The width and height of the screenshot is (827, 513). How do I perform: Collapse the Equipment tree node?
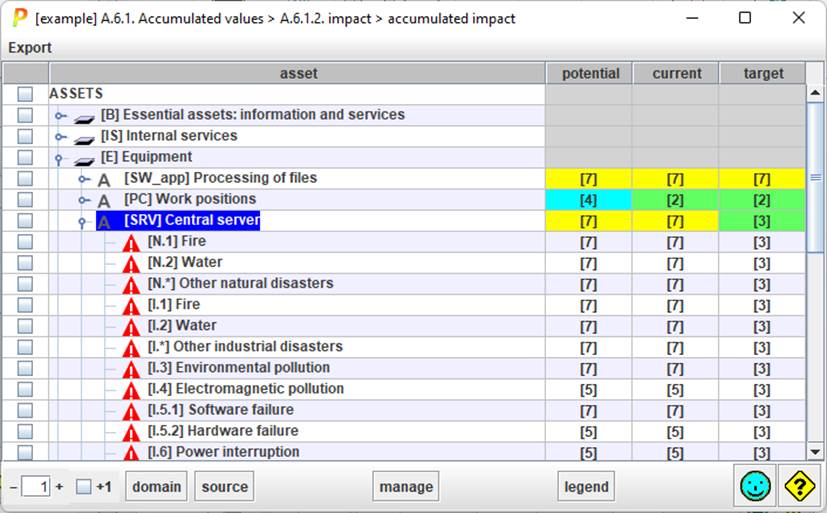59,158
